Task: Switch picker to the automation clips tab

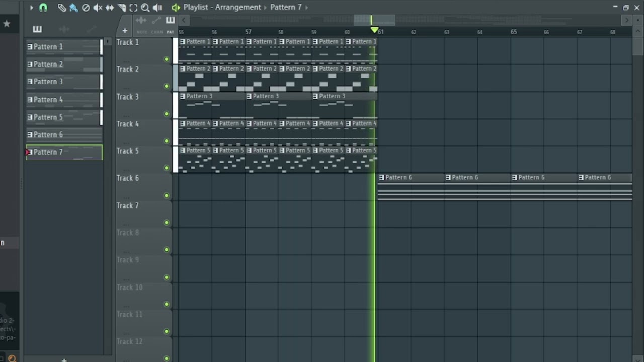Action: 91,29
